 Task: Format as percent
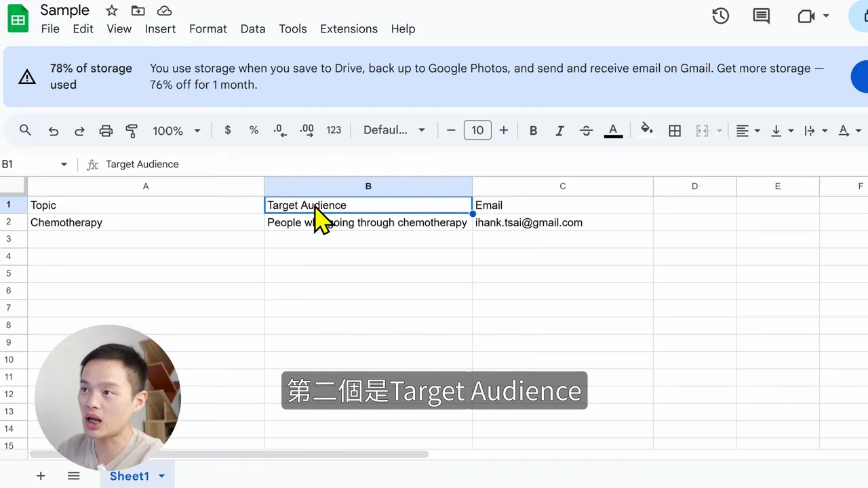(x=254, y=130)
